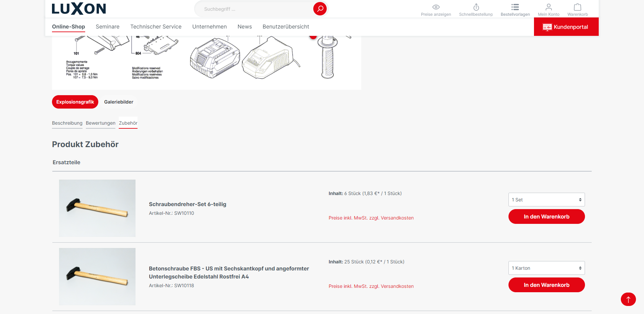Open the Warenkorb shopping bag icon
Screen dimensions: 644x314
click(577, 7)
